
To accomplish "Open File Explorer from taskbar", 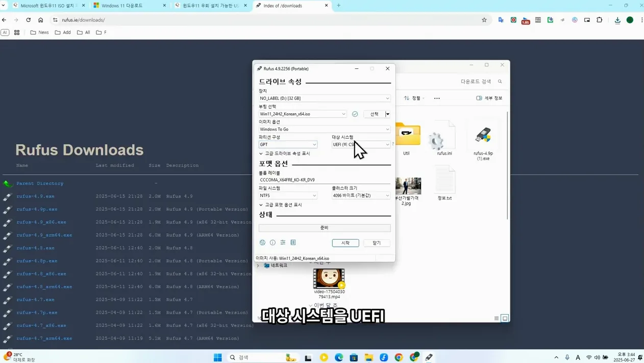I will pos(368,357).
